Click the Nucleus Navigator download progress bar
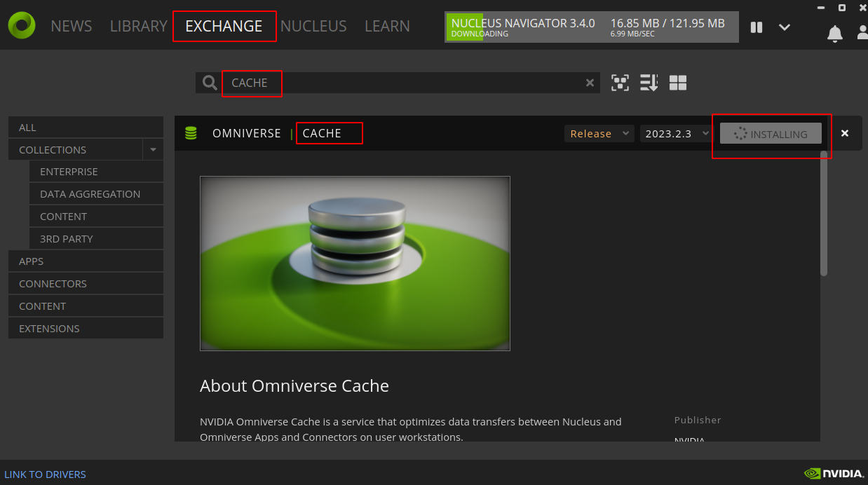This screenshot has height=485, width=868. 592,27
